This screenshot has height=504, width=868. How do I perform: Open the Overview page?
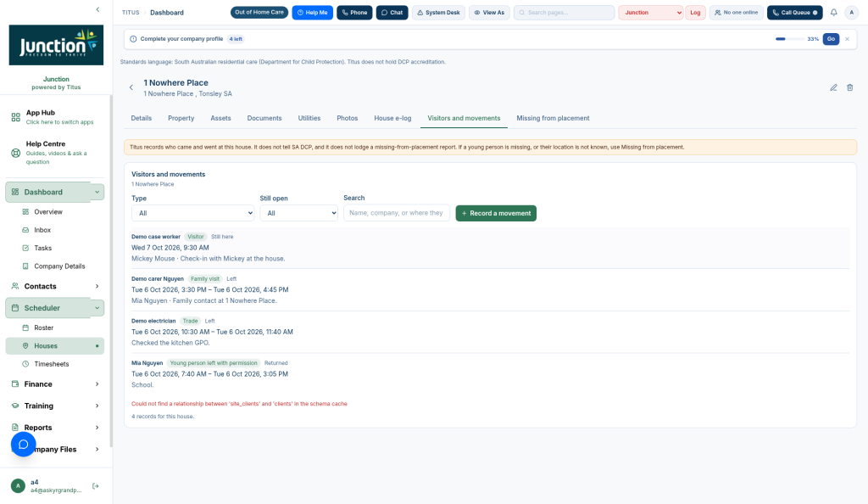pos(48,212)
